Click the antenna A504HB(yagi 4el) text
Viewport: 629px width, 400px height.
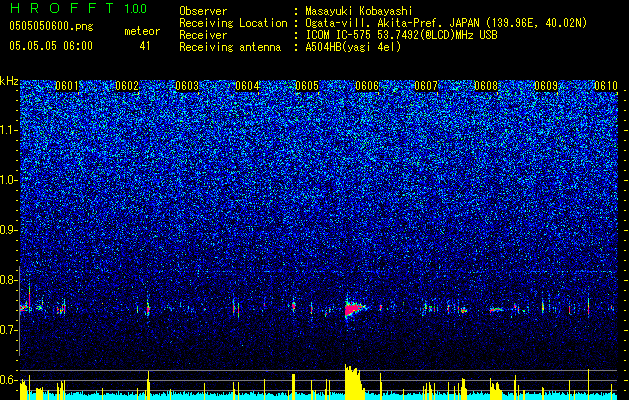353,47
